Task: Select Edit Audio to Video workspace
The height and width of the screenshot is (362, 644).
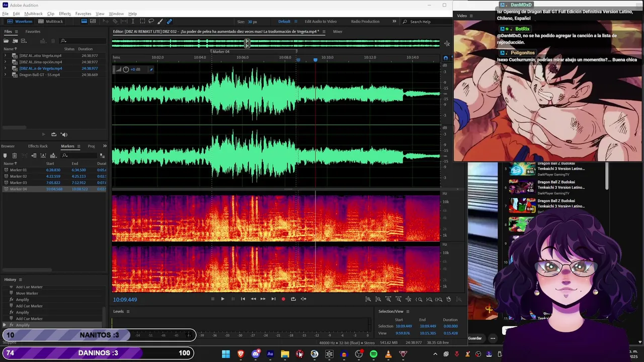Action: 320,22
